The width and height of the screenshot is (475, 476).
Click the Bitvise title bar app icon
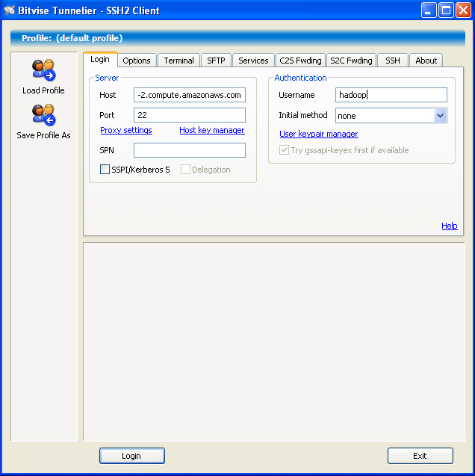(x=9, y=10)
